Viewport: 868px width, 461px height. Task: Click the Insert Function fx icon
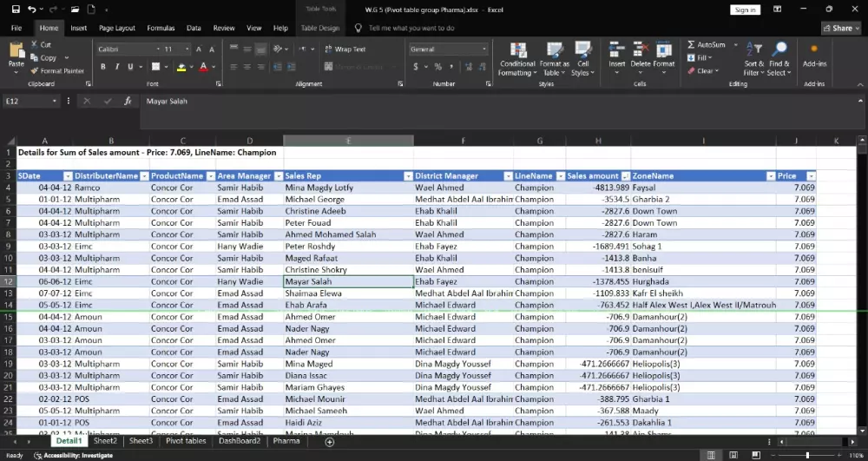coord(128,101)
